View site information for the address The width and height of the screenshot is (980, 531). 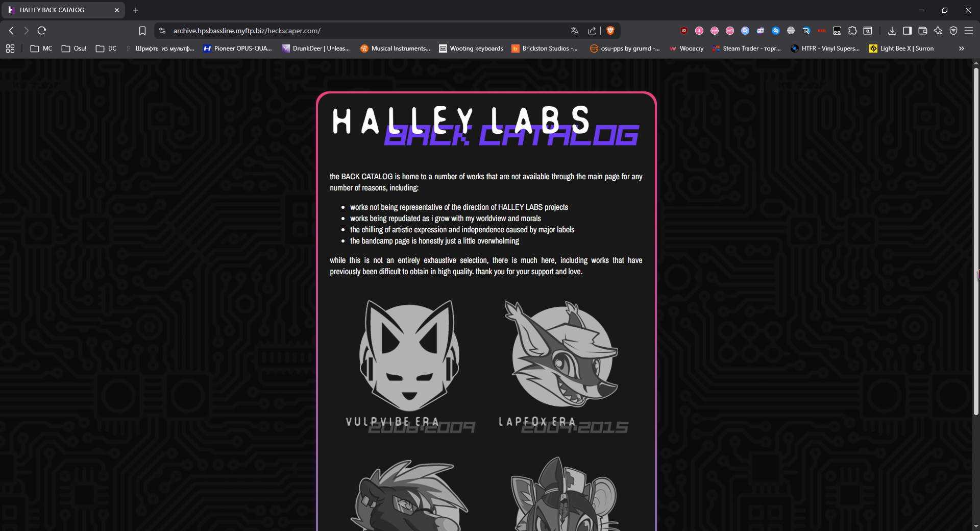[162, 31]
